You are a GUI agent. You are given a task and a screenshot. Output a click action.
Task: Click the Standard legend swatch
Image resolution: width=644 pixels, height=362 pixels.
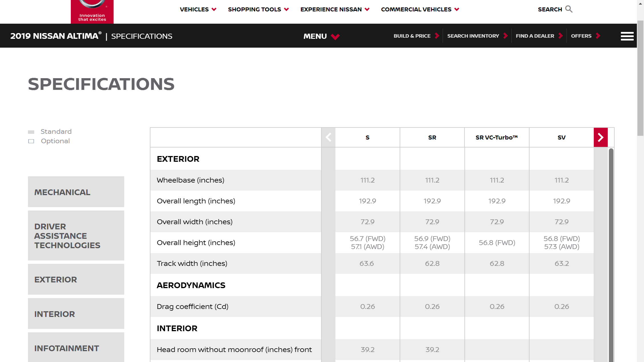(31, 132)
